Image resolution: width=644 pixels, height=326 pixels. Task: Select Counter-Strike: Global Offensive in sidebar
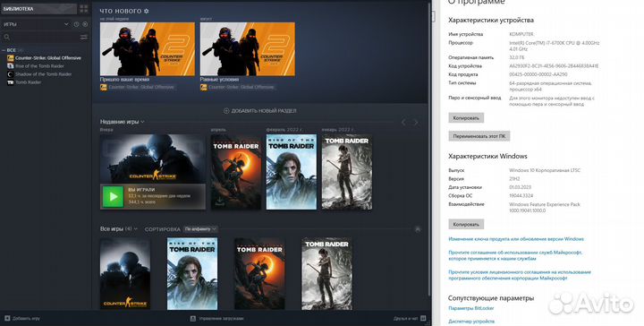(x=48, y=58)
